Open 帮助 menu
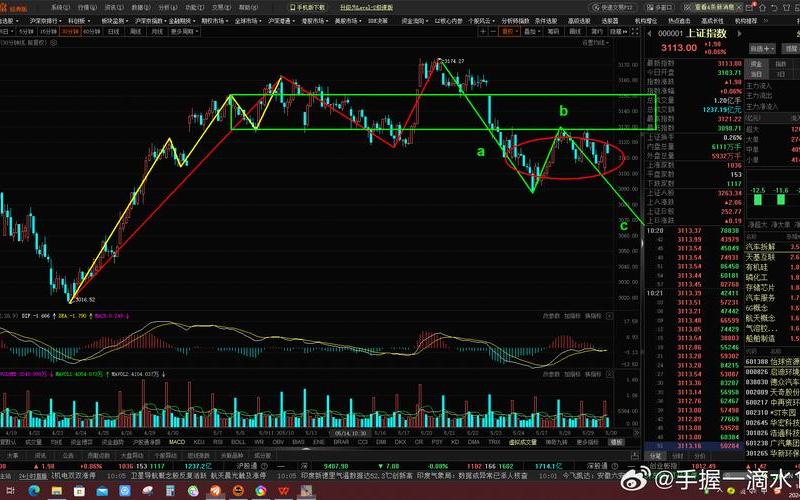The height and width of the screenshot is (500, 800). pyautogui.click(x=248, y=8)
